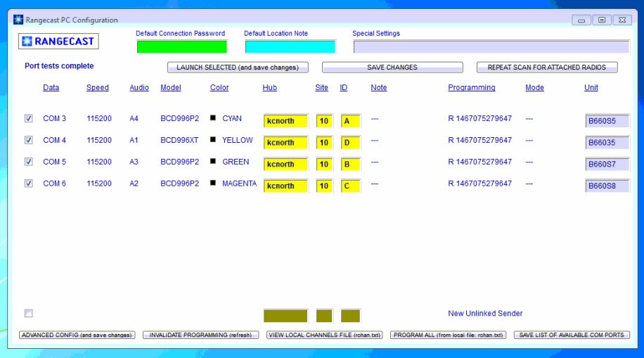
Task: Click VIEW LOCAL CHANNELS FILE button
Action: 325,335
